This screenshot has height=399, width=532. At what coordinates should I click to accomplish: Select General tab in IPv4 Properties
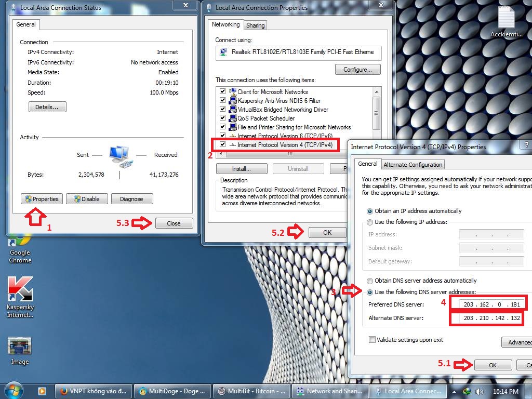pos(367,164)
